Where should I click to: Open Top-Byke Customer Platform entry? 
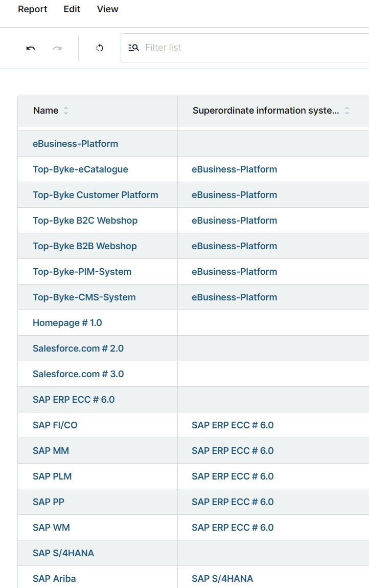coord(95,195)
